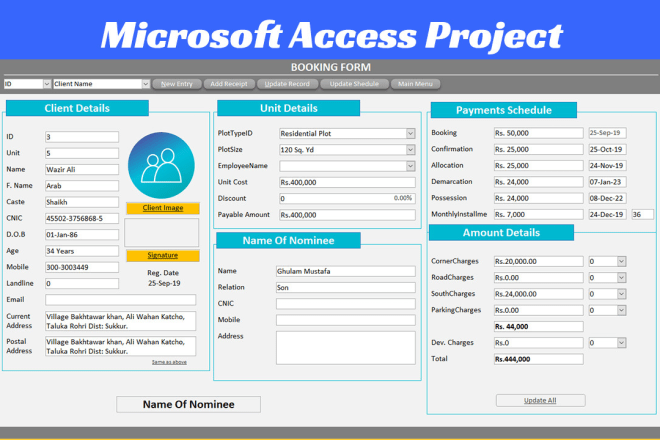Viewport: 660px width, 440px height.
Task: Click the Allocation amount Rs. 25,000
Action: tap(538, 166)
